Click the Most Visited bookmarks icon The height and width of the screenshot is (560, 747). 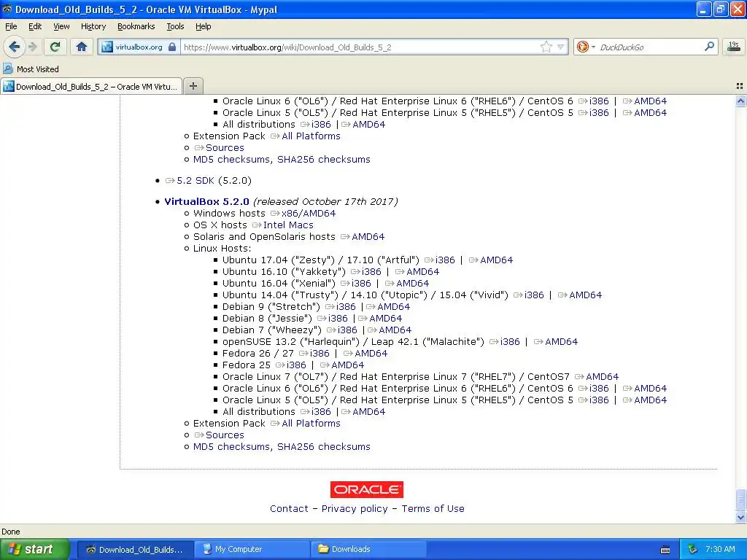(x=7, y=69)
